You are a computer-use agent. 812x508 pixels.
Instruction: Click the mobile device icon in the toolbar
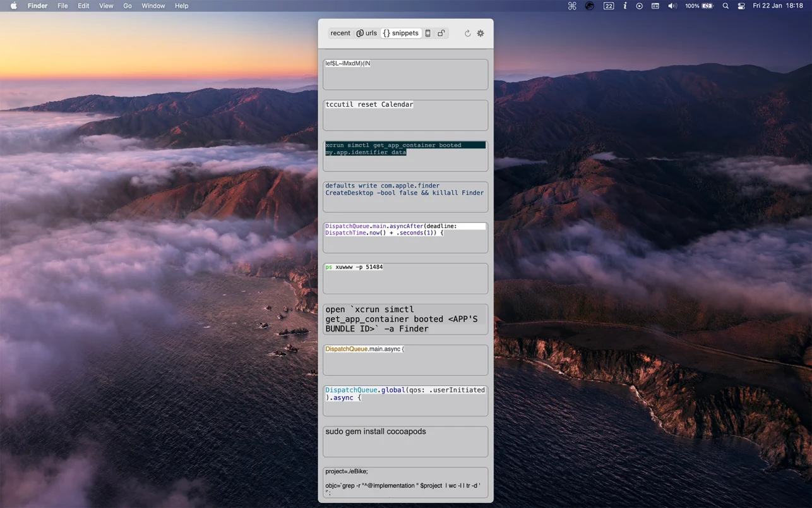pos(427,32)
